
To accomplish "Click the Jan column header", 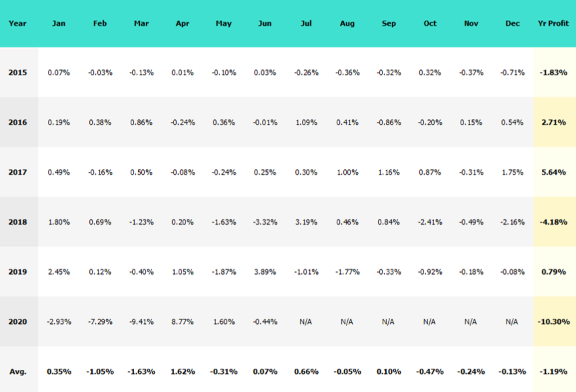I will [x=59, y=23].
